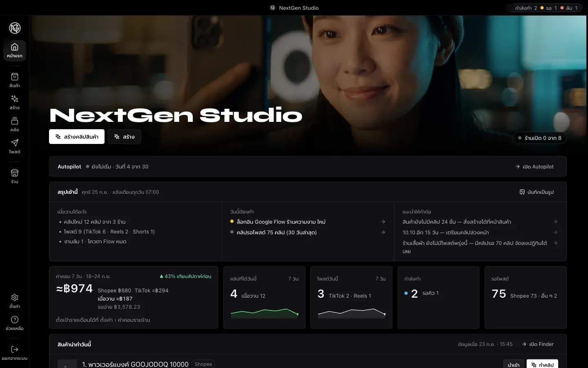Click the รอ 1 yellow status indicator

pyautogui.click(x=548, y=8)
